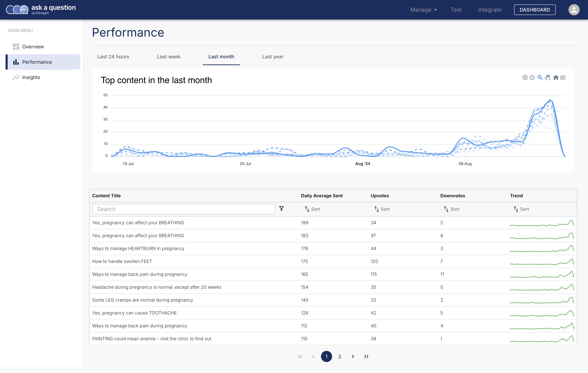The height and width of the screenshot is (373, 588).
Task: Activate the hand panning tool
Action: [548, 77]
